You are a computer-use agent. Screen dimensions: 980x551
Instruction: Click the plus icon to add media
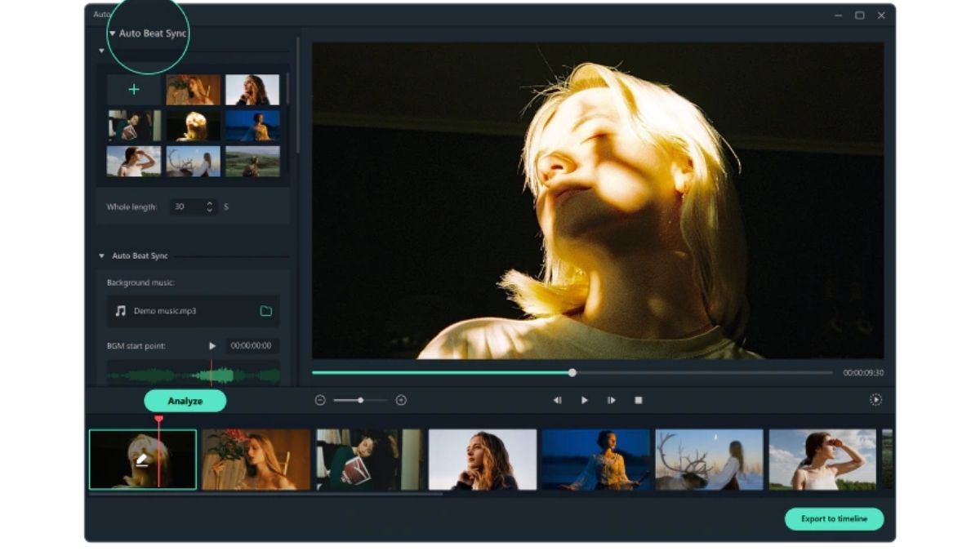pyautogui.click(x=134, y=90)
